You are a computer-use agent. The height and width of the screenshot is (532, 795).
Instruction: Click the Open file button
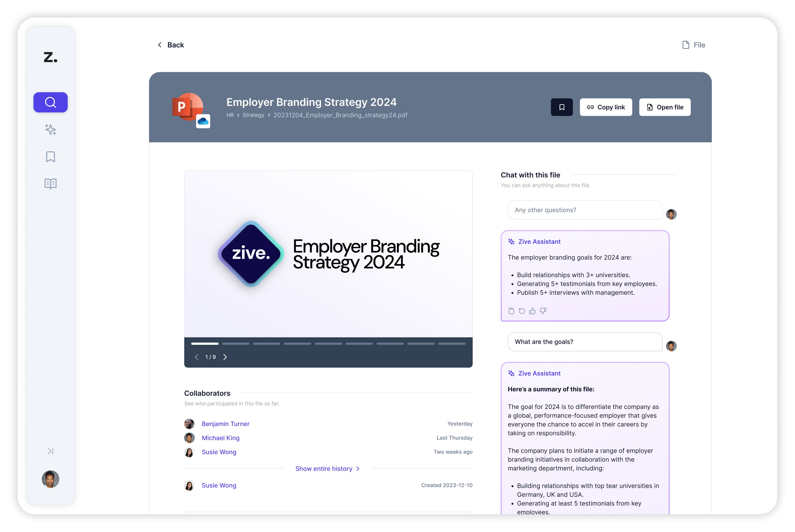(664, 107)
